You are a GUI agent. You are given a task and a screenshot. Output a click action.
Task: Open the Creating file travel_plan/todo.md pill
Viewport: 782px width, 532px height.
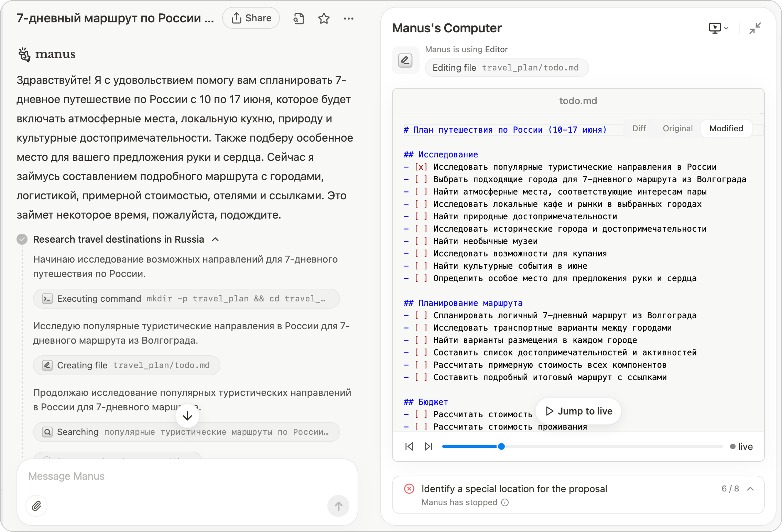[x=127, y=365]
